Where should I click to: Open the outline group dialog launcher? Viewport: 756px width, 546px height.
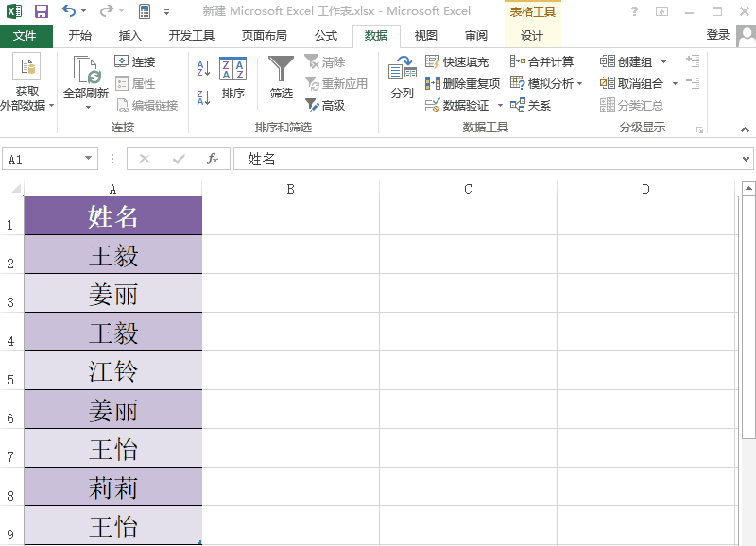tap(699, 129)
